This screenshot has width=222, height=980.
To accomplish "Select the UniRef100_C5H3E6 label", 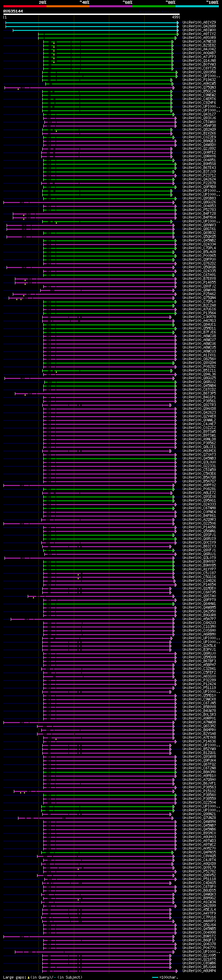I will pos(199,473).
